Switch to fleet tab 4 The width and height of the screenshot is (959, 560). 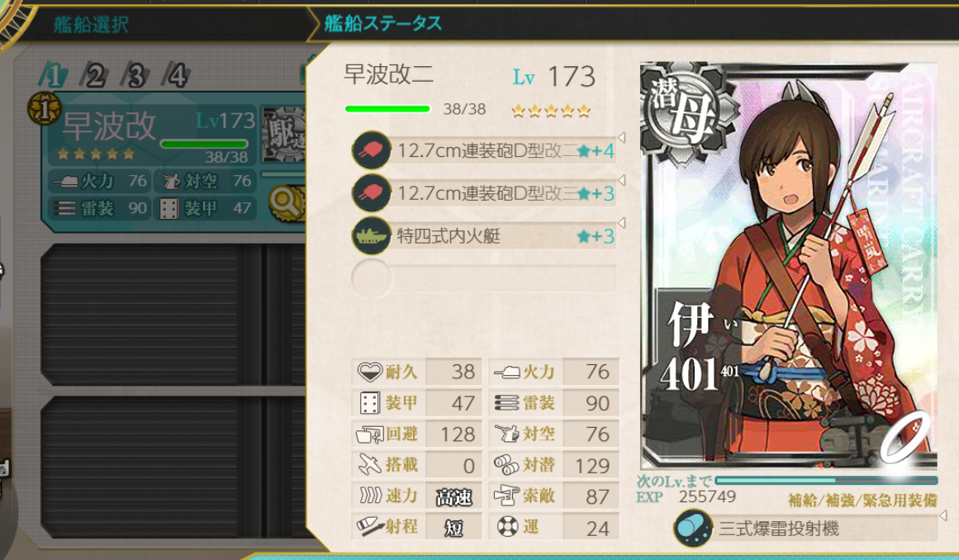tap(177, 76)
